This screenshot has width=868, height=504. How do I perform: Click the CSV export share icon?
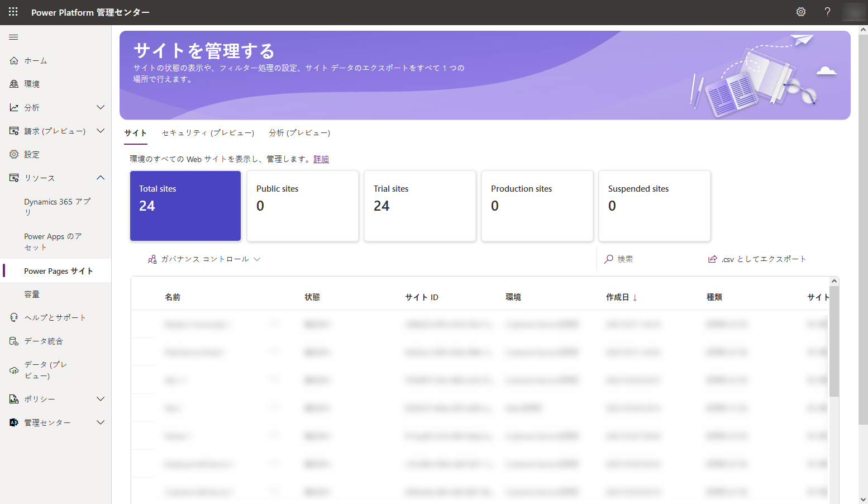click(712, 259)
